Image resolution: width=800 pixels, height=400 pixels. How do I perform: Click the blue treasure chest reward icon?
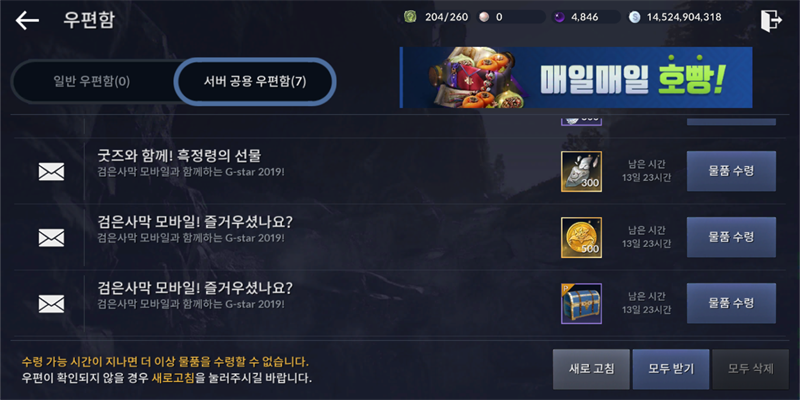581,304
